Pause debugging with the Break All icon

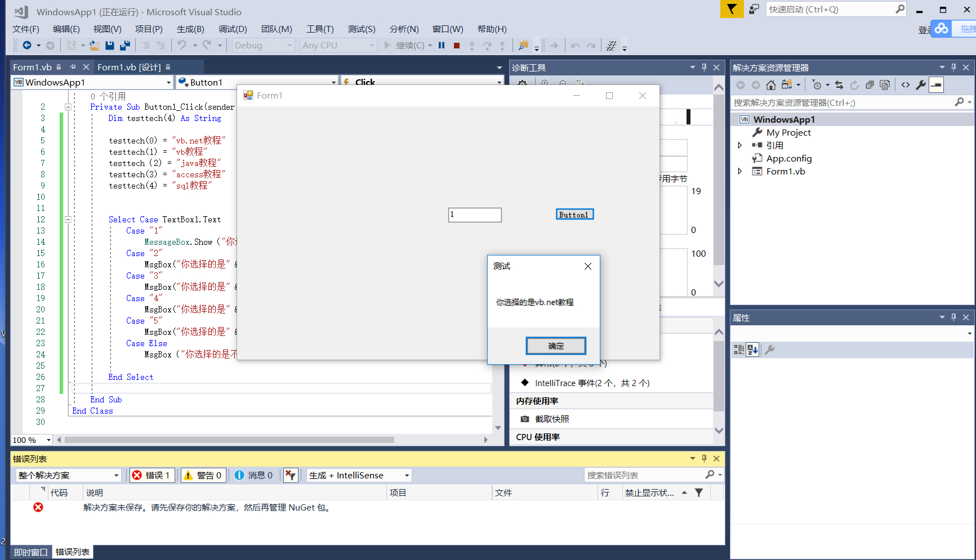coord(442,46)
